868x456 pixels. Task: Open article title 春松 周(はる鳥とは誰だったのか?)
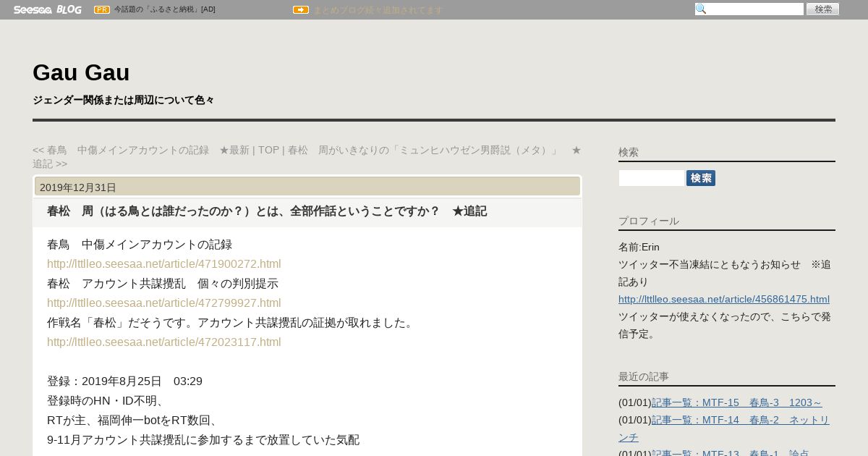pyautogui.click(x=267, y=211)
